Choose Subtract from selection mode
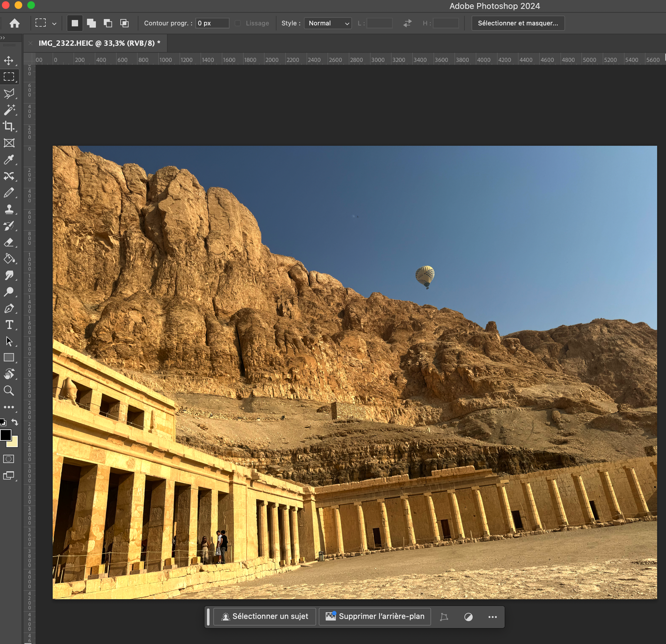 108,23
